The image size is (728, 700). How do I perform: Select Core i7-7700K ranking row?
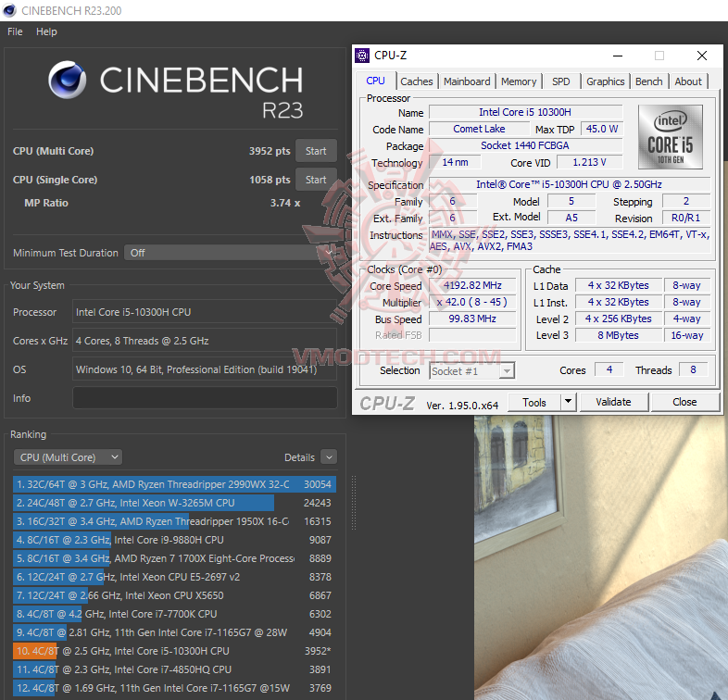point(174,614)
